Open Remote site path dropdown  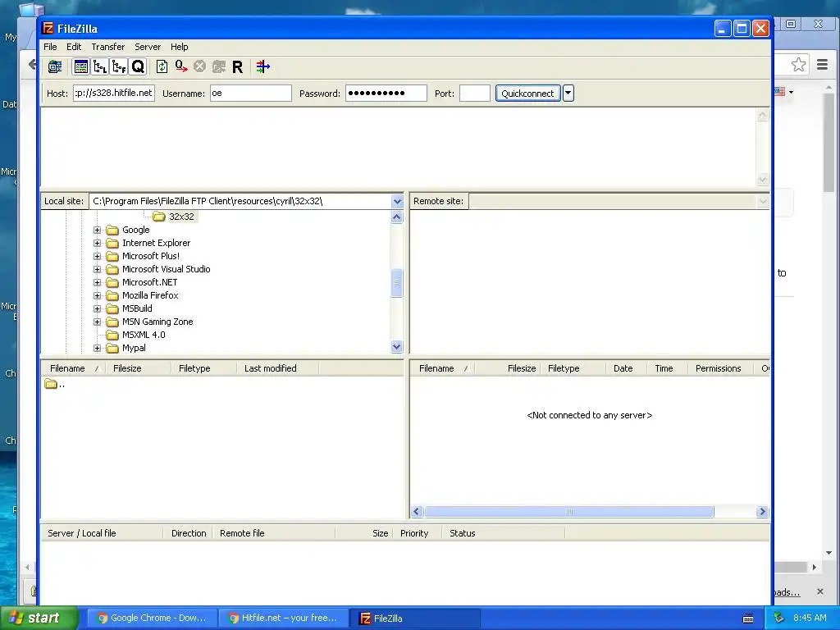(x=763, y=202)
